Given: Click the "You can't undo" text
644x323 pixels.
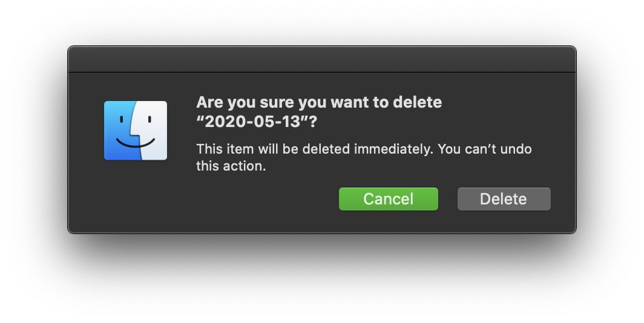Looking at the screenshot, I should click(x=485, y=149).
